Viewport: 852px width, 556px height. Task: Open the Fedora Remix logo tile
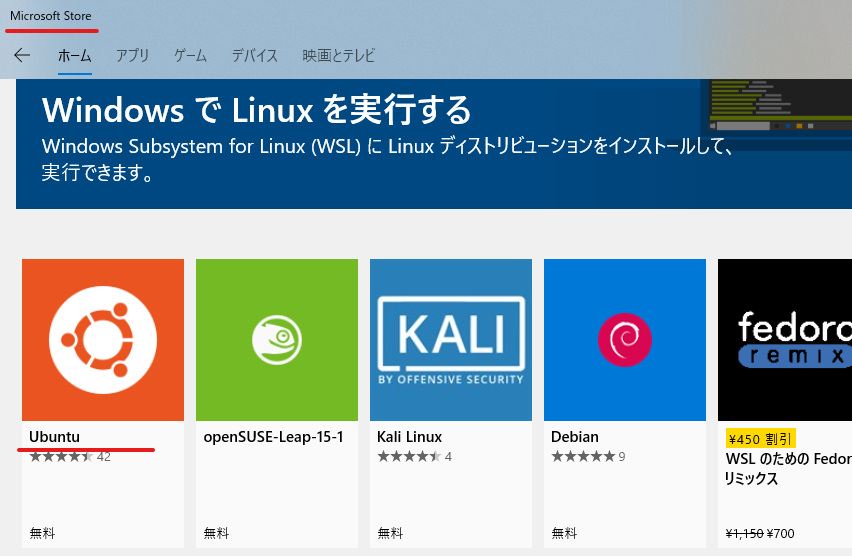click(x=785, y=340)
